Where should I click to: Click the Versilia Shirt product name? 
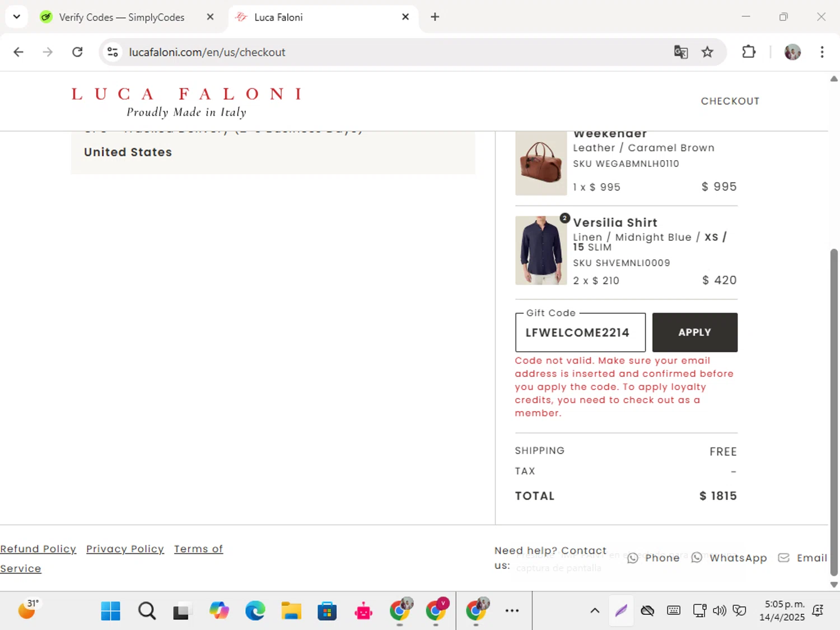615,222
